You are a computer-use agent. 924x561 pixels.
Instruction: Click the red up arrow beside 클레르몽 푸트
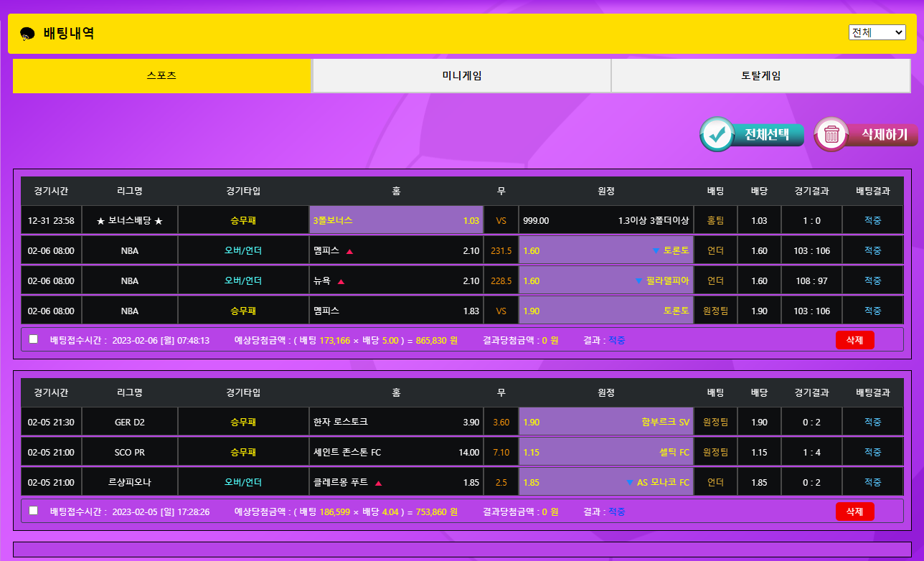(378, 483)
